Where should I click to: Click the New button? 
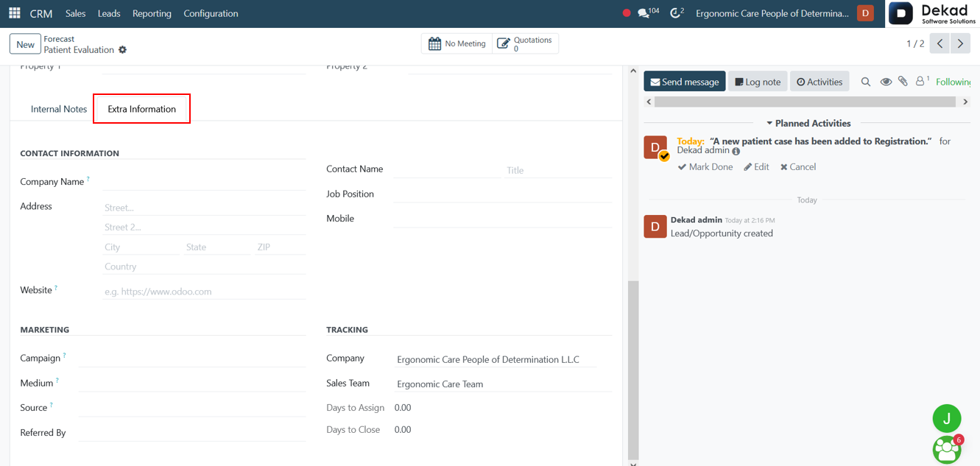25,44
